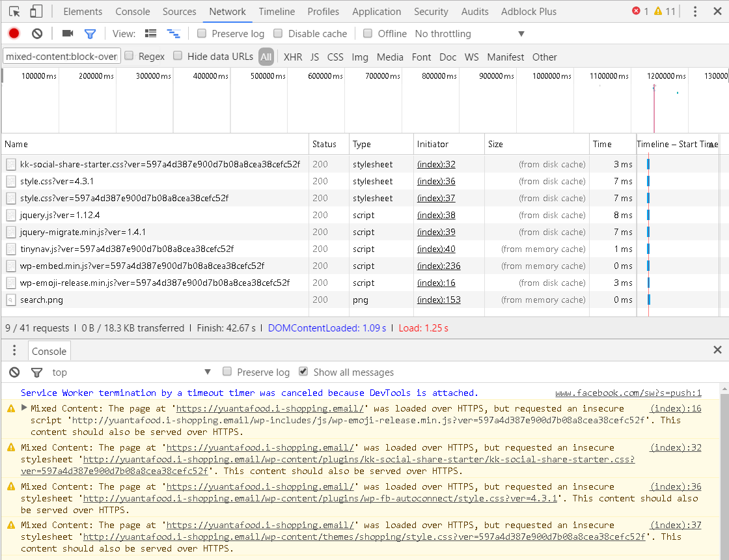Open the Timeline – Start Time column sort dropdown
729x560 pixels.
pyautogui.click(x=712, y=145)
